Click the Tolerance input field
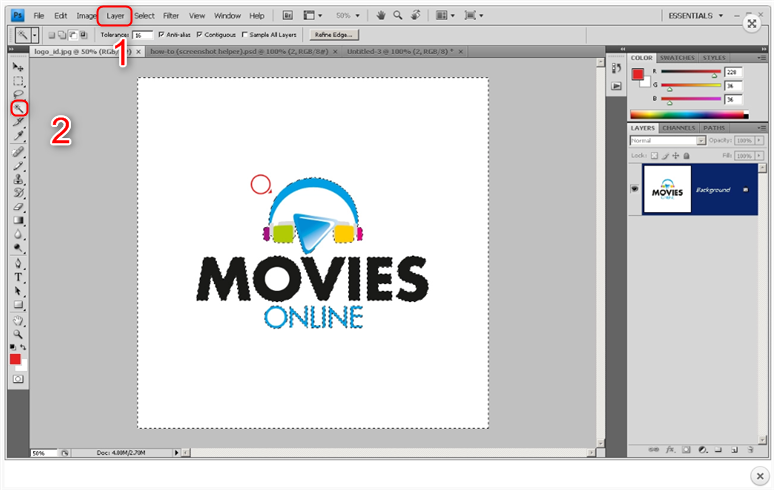The image size is (774, 490). tap(142, 34)
